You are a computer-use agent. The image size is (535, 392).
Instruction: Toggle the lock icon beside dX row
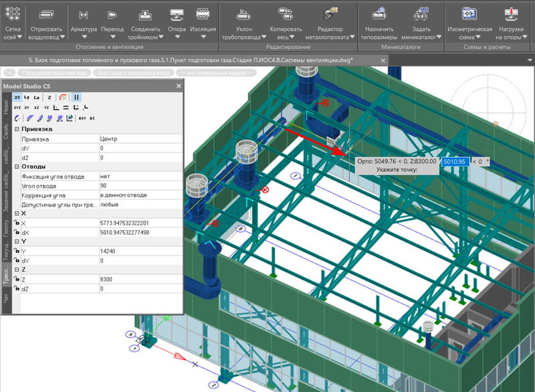pos(16,232)
